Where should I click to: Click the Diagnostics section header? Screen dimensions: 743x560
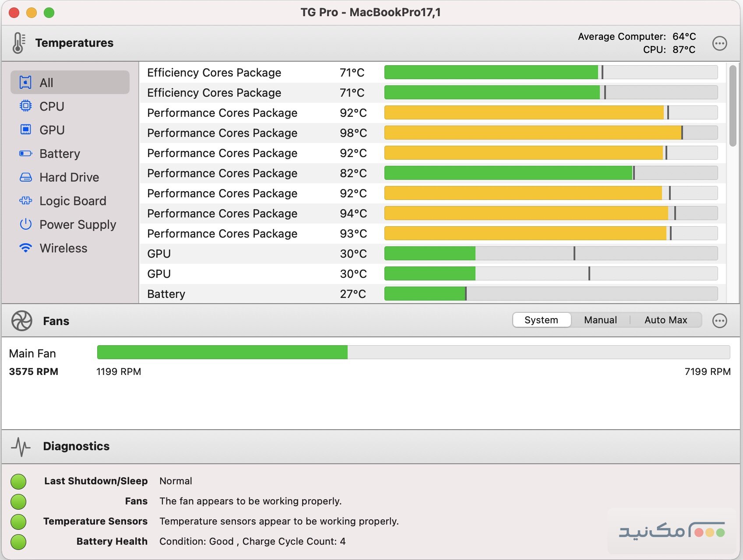point(76,446)
